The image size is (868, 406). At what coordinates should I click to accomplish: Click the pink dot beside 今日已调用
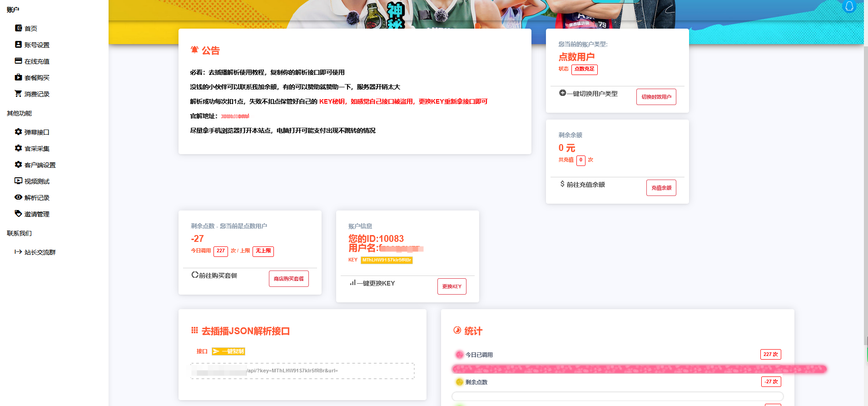tap(459, 355)
